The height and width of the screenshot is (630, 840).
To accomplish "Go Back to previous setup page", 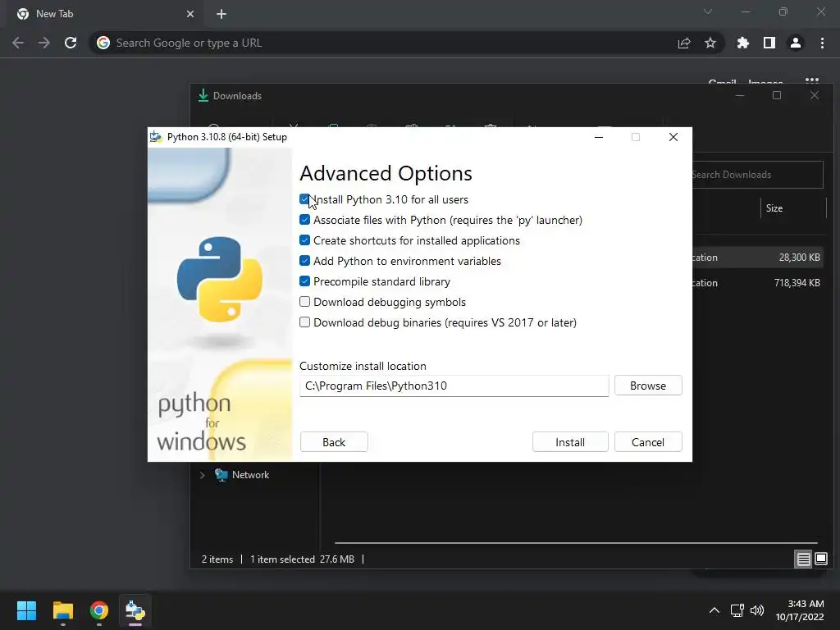I will point(334,442).
